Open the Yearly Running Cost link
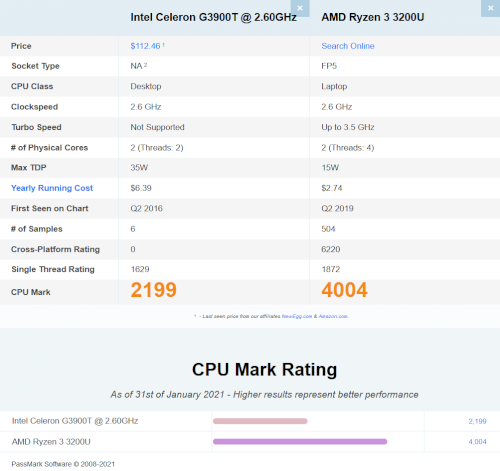 click(52, 188)
